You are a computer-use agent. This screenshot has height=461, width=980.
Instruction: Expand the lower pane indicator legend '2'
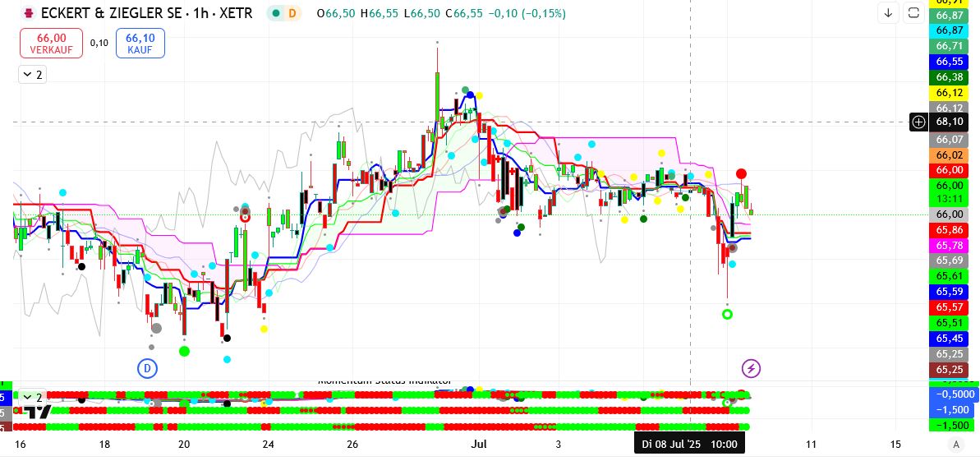[x=32, y=398]
